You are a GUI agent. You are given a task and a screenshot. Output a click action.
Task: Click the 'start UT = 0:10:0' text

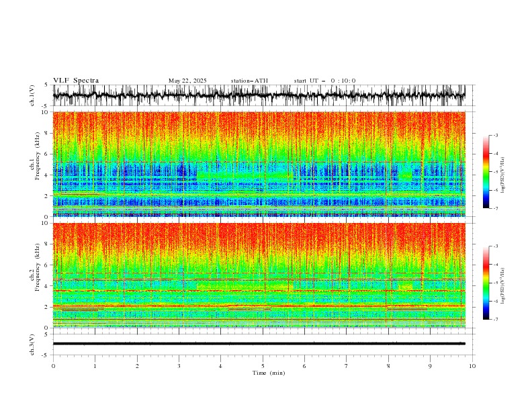click(324, 81)
